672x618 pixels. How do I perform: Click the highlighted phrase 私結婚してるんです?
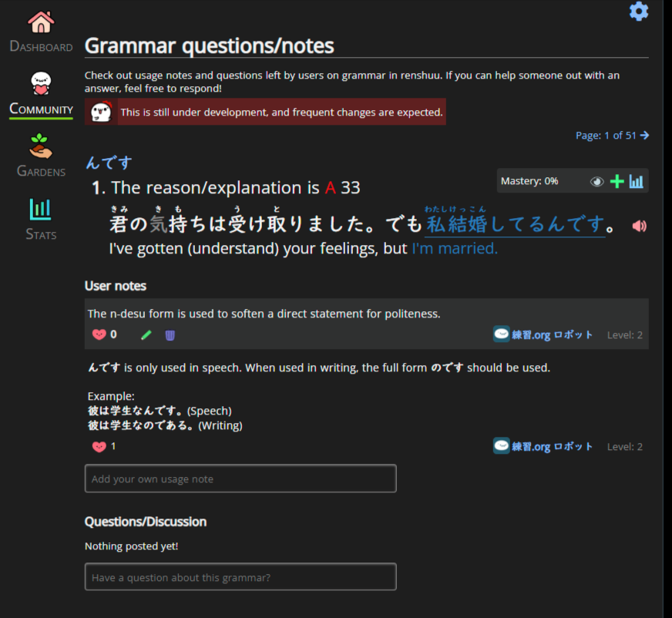[x=515, y=225]
